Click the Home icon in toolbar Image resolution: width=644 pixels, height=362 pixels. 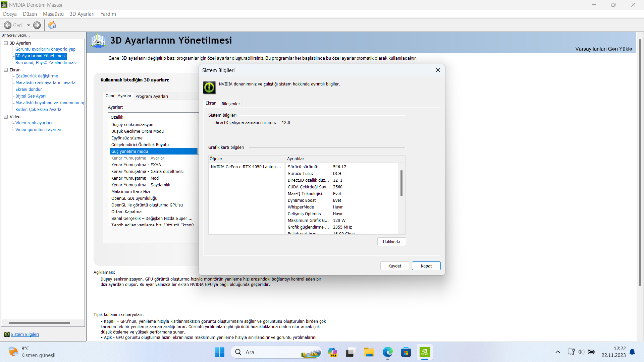52,25
